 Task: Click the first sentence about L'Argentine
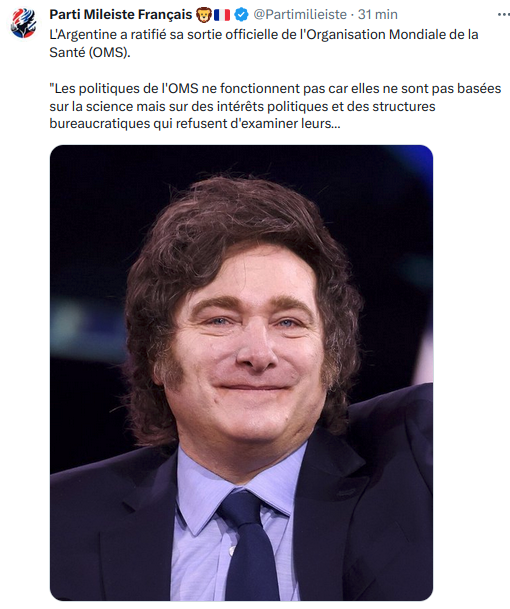click(263, 43)
